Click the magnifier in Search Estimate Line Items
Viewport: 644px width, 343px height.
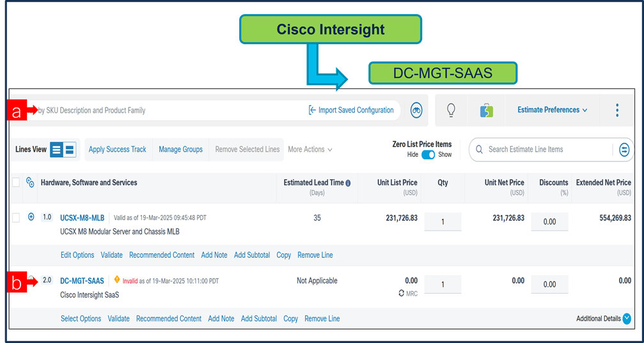point(479,150)
